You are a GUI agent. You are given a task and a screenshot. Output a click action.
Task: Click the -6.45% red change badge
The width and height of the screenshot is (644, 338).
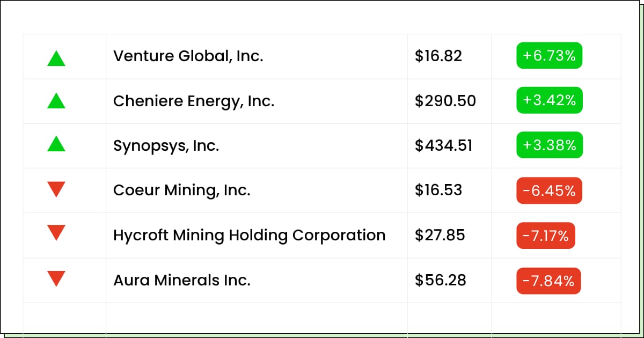[549, 190]
